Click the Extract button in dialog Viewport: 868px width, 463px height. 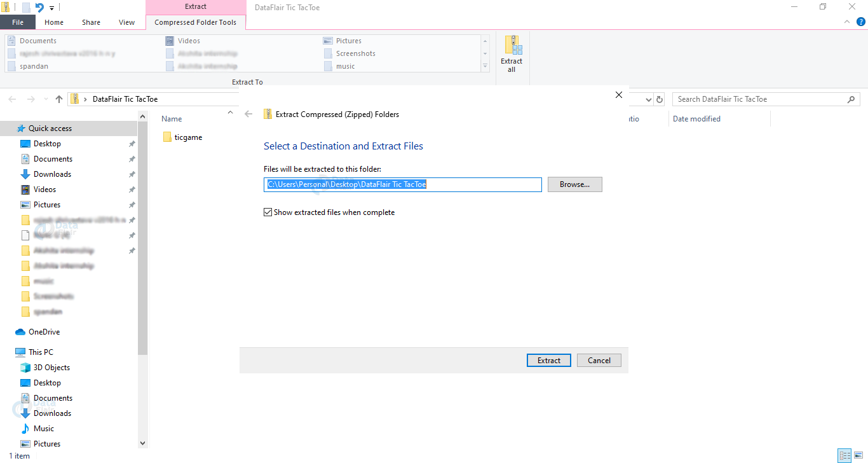(549, 361)
